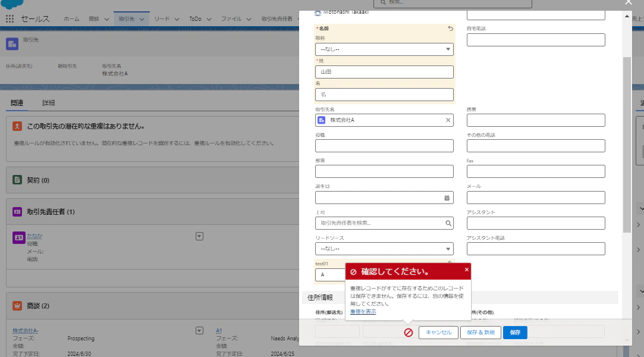
Task: Click the red error indicator icon in footer
Action: coord(409,333)
